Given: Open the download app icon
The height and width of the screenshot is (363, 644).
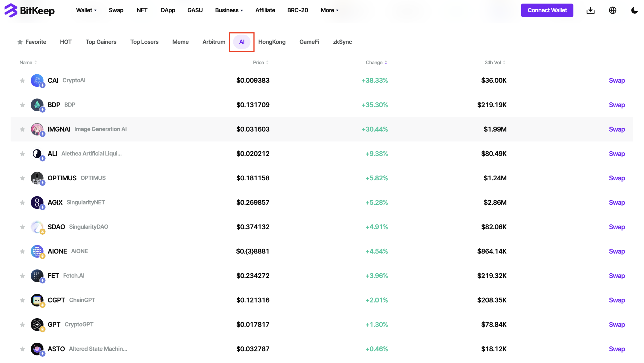Looking at the screenshot, I should click(590, 10).
